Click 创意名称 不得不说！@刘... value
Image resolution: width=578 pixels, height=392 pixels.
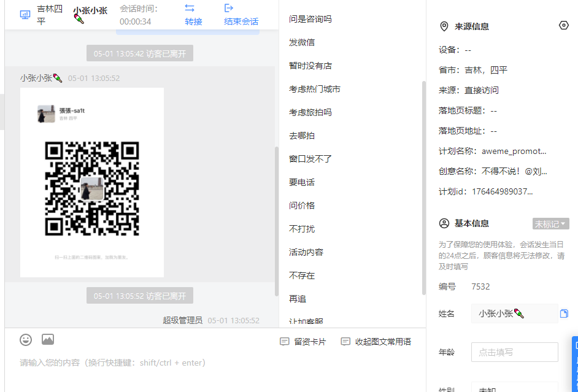(514, 171)
